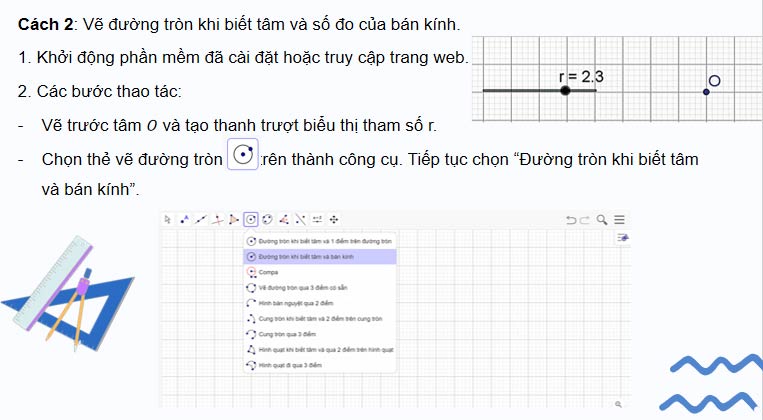763x420 pixels.
Task: Click the 'Cách 2' bold heading
Action: pyautogui.click(x=45, y=24)
